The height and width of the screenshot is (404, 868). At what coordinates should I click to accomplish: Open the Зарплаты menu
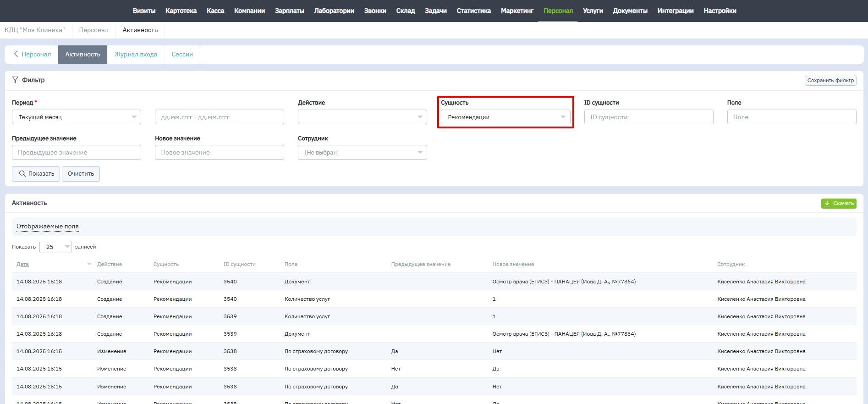pyautogui.click(x=290, y=11)
